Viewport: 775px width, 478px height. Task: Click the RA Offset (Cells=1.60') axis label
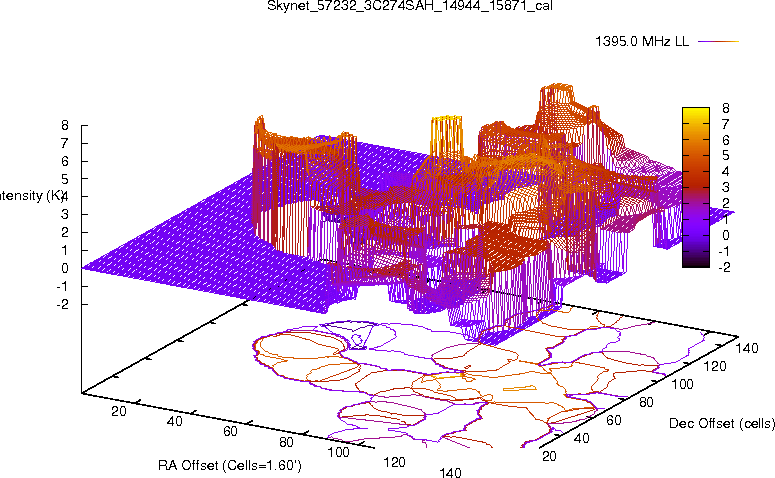[230, 465]
